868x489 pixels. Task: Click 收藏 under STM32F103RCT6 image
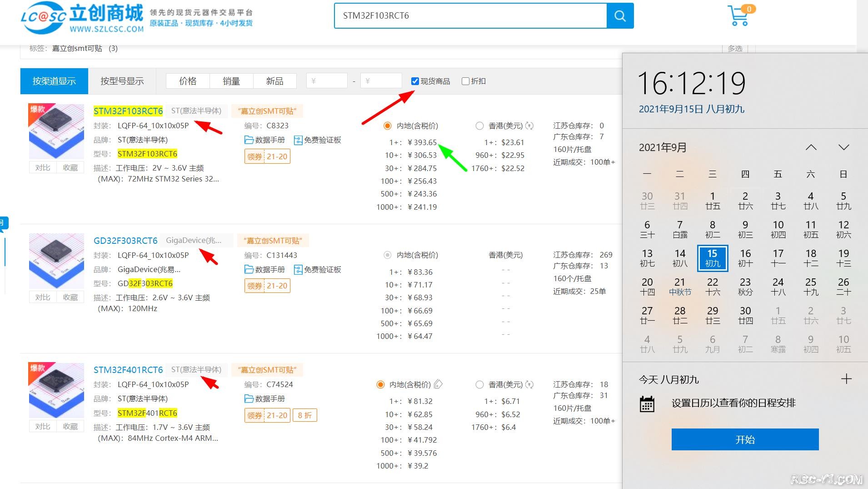70,167
